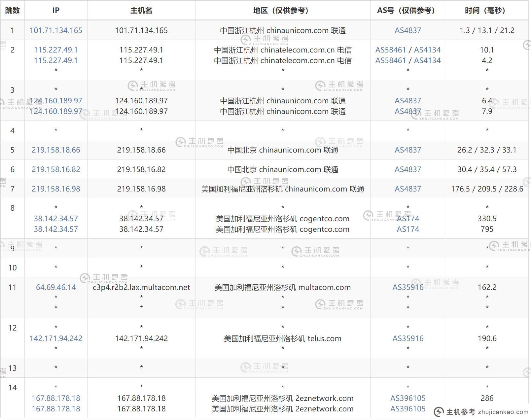Open IP link 142.171.94.242 in hop 12
Viewport: 531px width, 420px height.
pyautogui.click(x=56, y=338)
